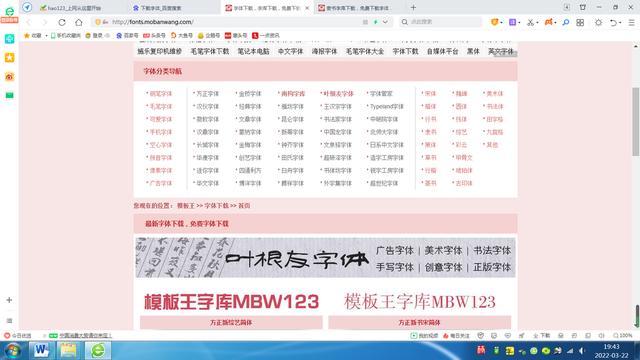Launch Word from the taskbar
The height and width of the screenshot is (360, 640).
[x=41, y=351]
